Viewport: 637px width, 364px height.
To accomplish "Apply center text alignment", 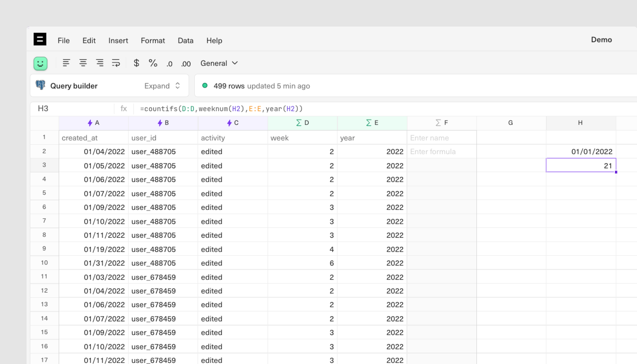I will [83, 63].
